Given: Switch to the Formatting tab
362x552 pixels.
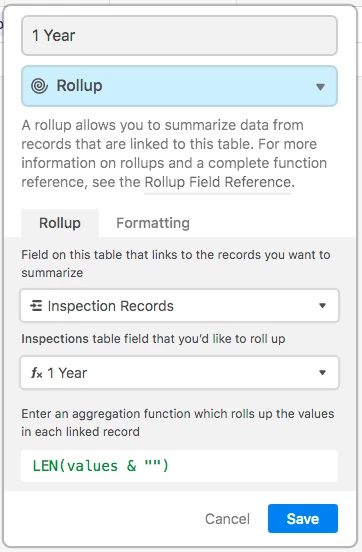Looking at the screenshot, I should tap(153, 223).
